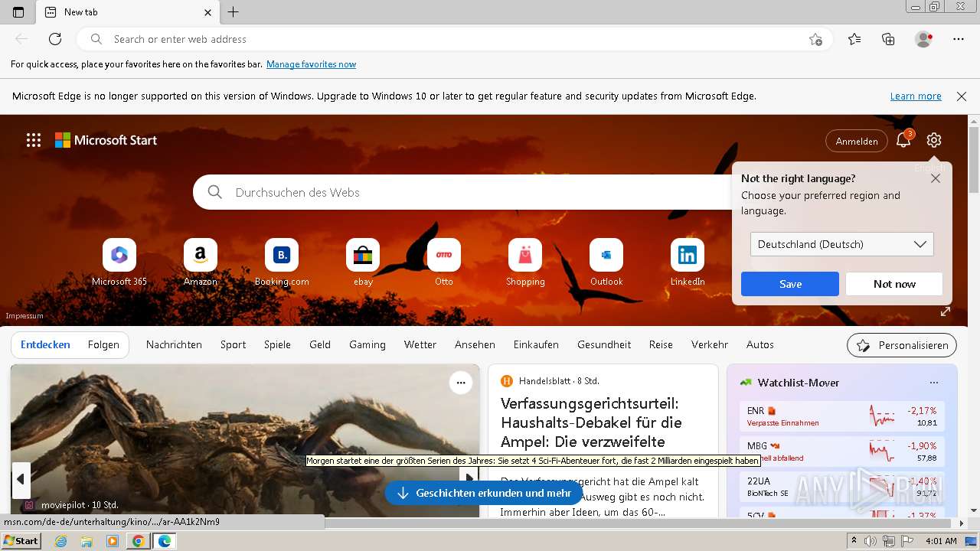Open Collections icon in toolbar
980x551 pixels.
coord(888,39)
